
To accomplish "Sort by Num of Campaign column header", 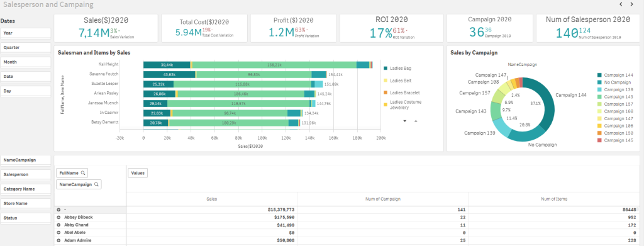I will [383, 199].
